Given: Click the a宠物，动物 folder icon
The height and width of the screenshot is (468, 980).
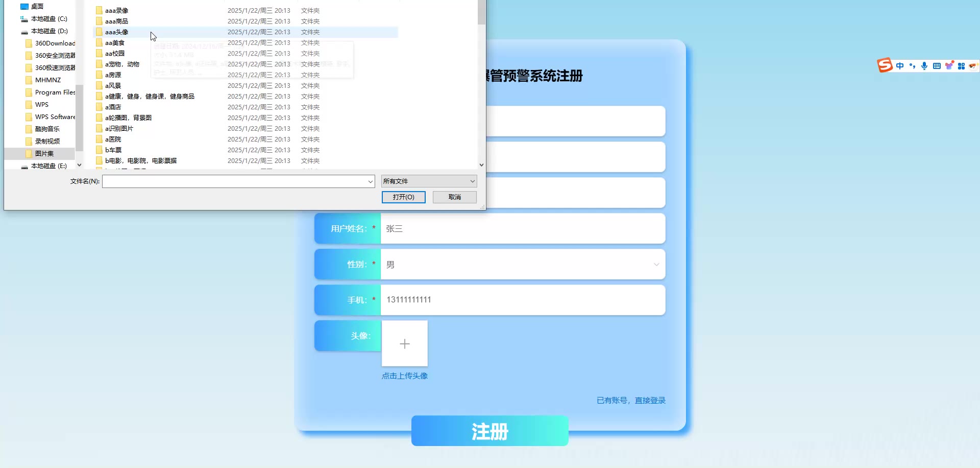Looking at the screenshot, I should pos(99,64).
